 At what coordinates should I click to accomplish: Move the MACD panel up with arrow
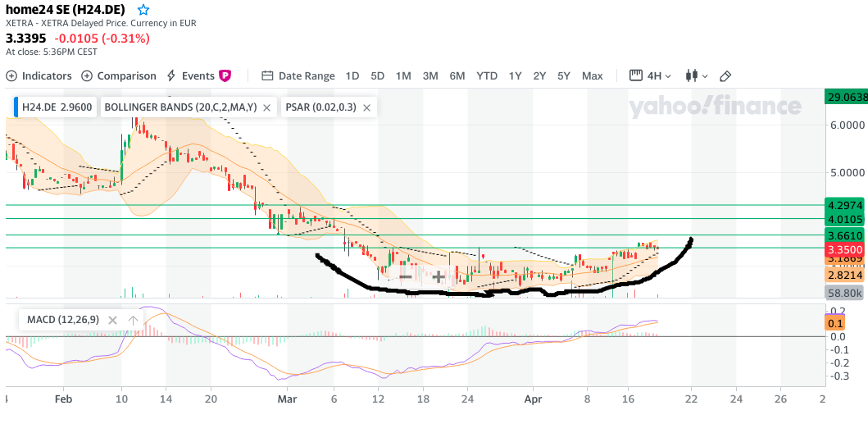[133, 320]
